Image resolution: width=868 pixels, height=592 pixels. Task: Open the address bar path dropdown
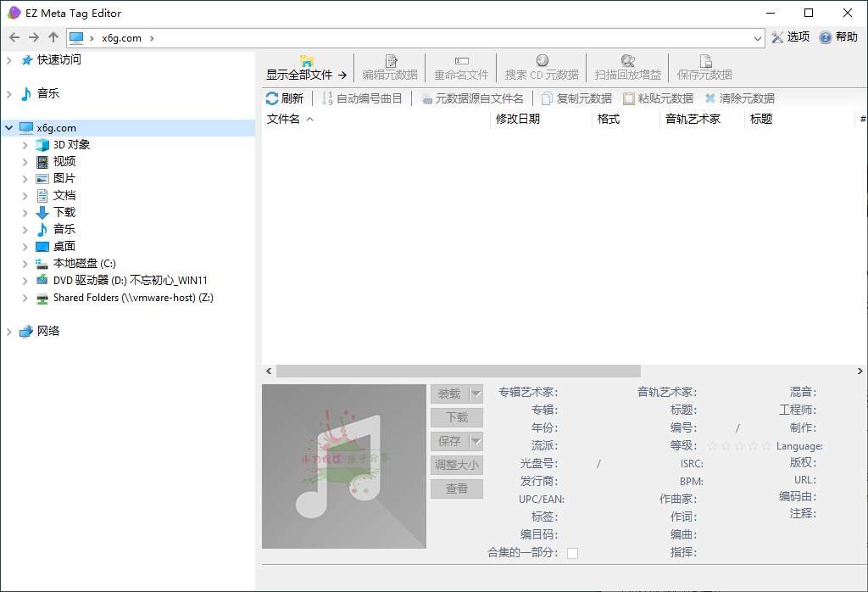click(758, 38)
